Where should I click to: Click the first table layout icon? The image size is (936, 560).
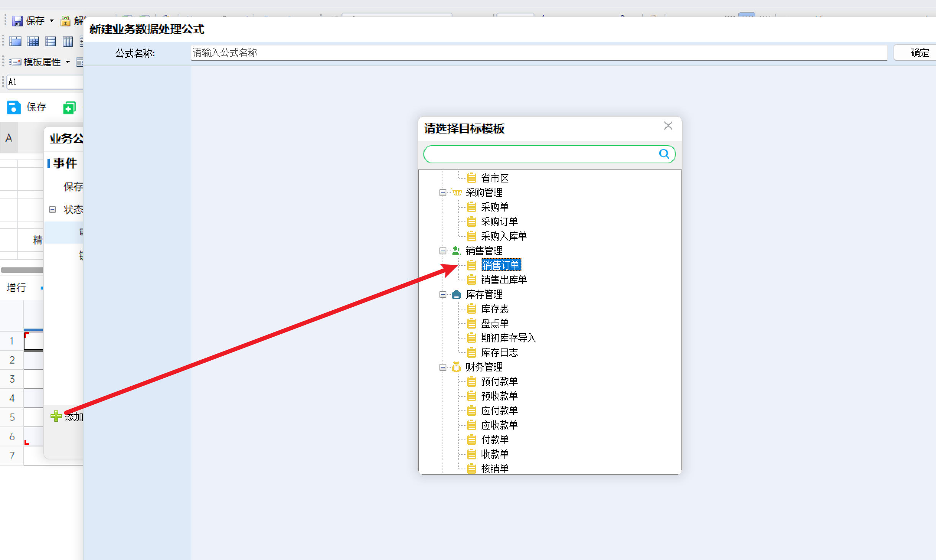15,41
